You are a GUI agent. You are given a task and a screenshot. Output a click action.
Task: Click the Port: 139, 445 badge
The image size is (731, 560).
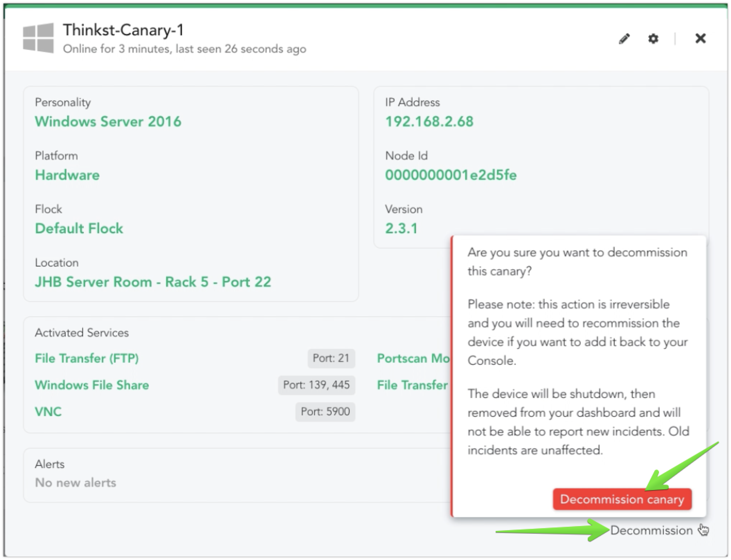point(316,385)
